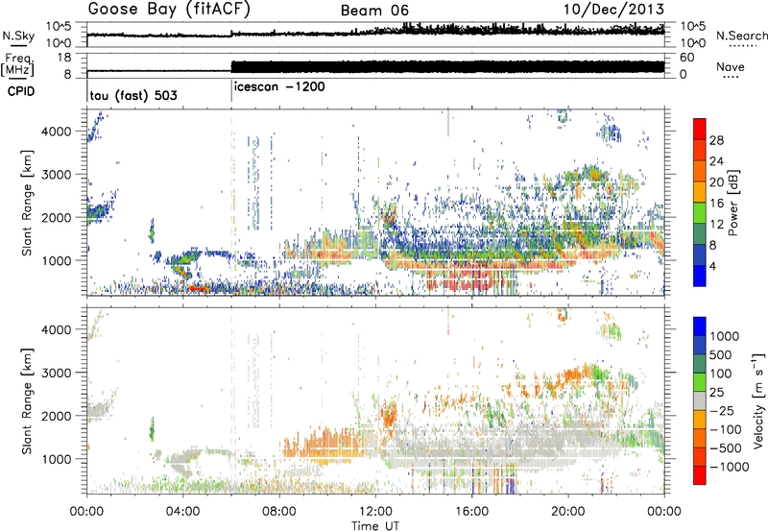Click the Time UT axis title
The image size is (768, 532).
tap(375, 525)
